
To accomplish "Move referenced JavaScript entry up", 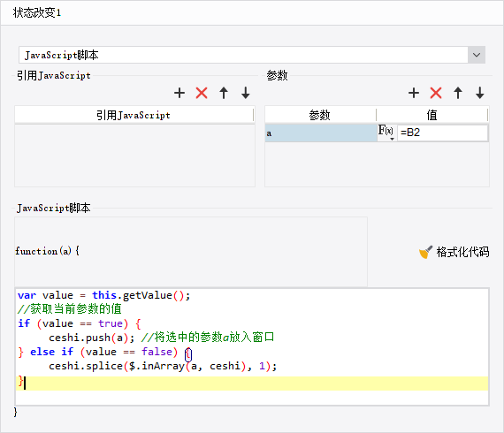I will (x=224, y=93).
